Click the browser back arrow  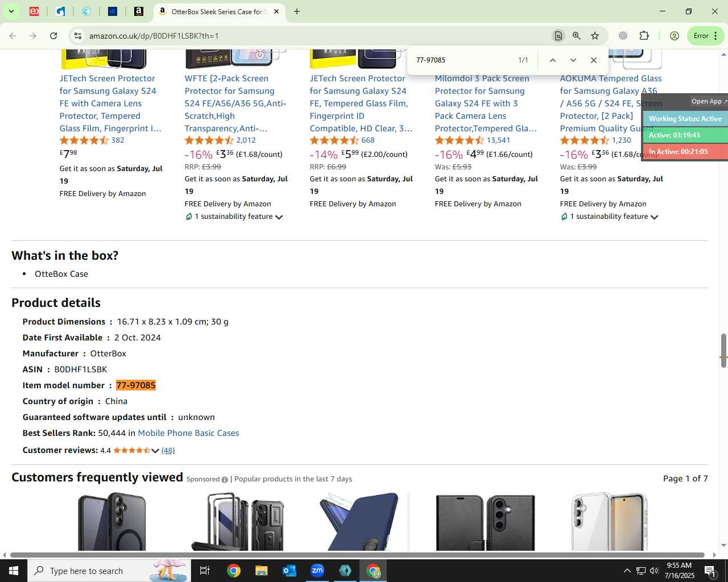(x=13, y=36)
